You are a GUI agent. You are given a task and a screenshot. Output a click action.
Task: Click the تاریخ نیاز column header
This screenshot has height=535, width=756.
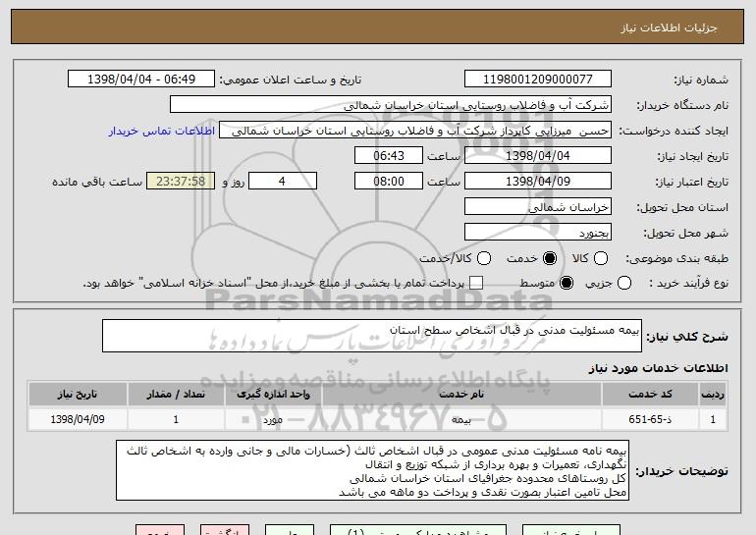point(78,395)
